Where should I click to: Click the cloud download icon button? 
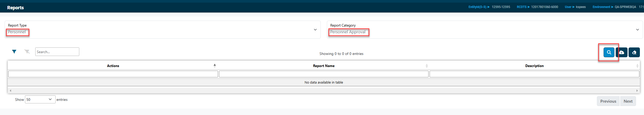click(x=621, y=52)
